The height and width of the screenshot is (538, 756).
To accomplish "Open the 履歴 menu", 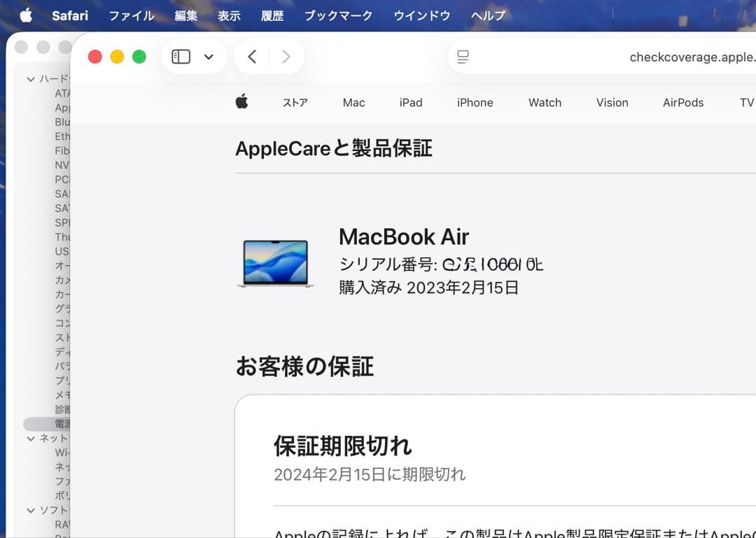I will coord(272,15).
